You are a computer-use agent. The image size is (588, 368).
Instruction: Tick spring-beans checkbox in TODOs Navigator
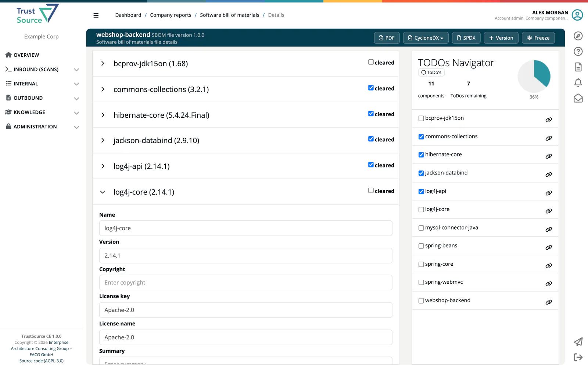tap(421, 246)
